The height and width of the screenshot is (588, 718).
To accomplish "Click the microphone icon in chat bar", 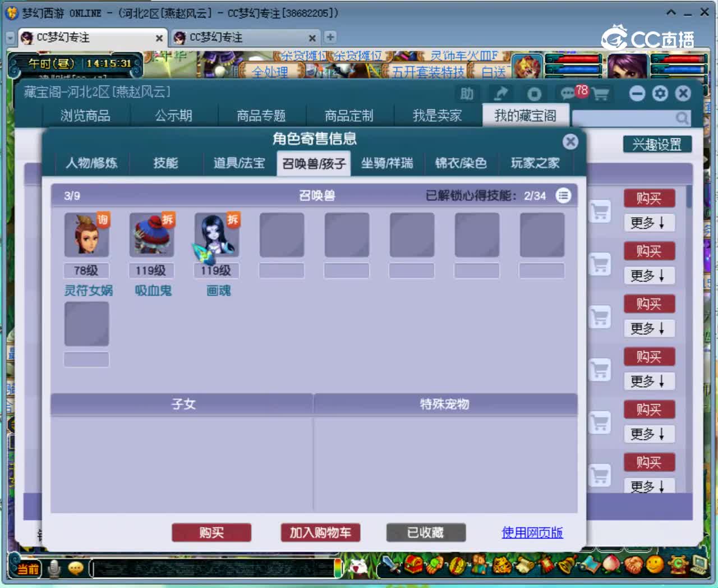I will coord(54,568).
